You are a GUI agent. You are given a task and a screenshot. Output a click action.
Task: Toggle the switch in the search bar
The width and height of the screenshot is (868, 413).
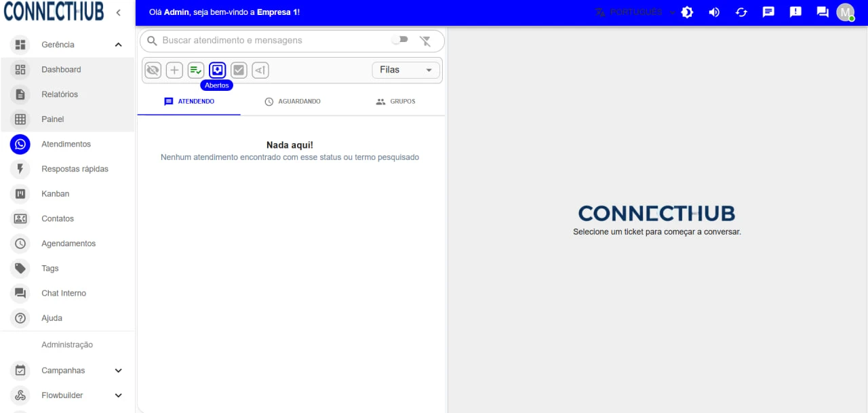(400, 40)
